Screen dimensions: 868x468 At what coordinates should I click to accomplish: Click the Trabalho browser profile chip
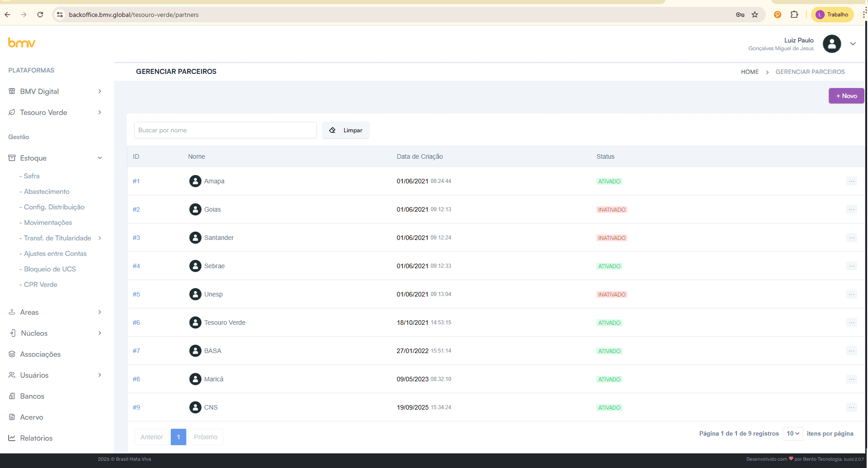(832, 15)
